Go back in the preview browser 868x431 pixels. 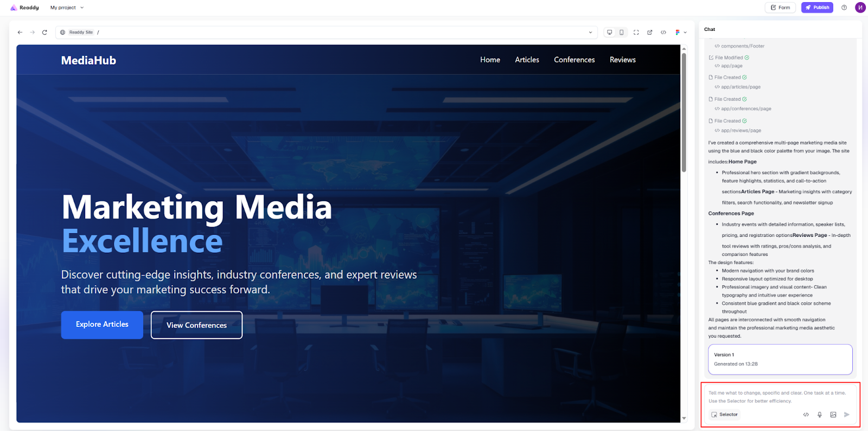coord(20,33)
